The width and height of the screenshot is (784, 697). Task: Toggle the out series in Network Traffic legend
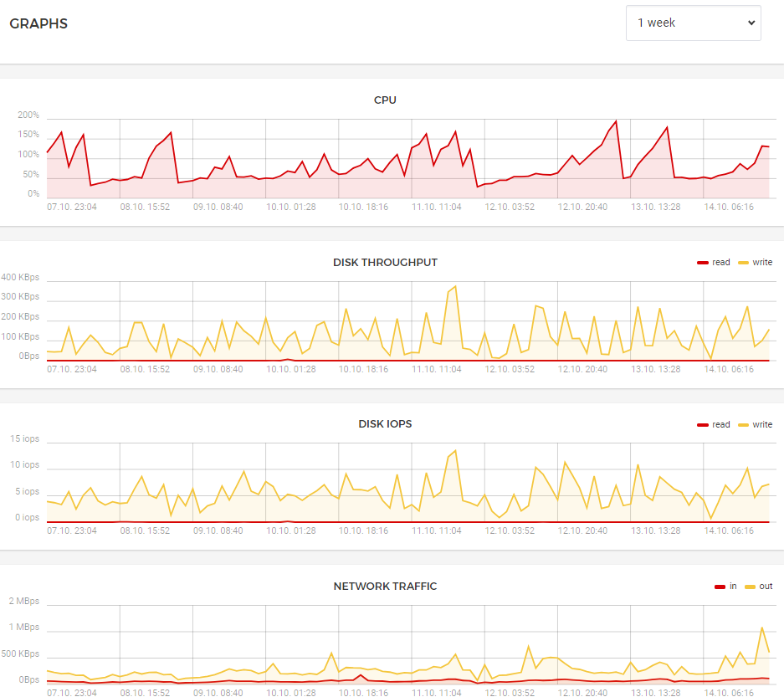pyautogui.click(x=759, y=586)
